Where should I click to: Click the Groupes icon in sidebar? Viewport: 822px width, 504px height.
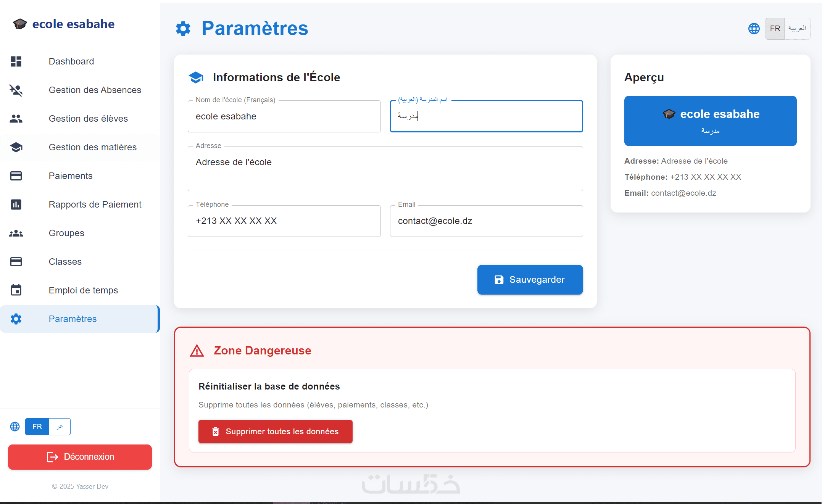[16, 233]
